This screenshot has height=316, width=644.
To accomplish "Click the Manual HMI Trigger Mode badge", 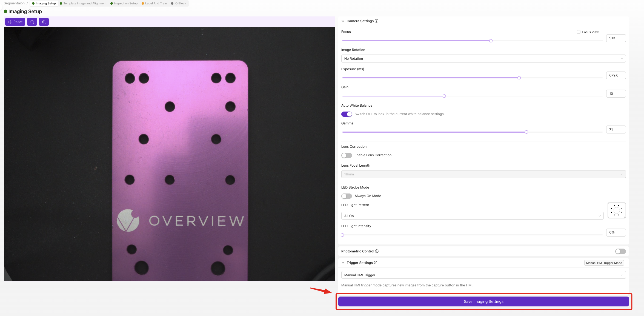I will [604, 263].
